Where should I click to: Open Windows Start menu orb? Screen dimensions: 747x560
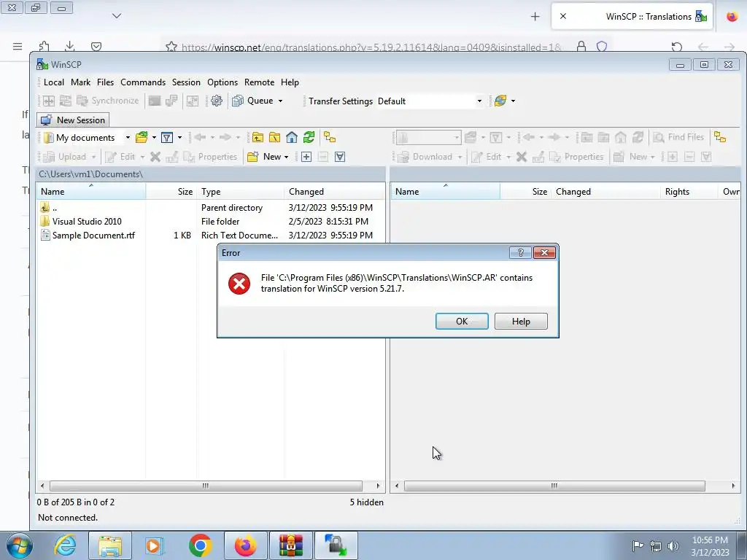coord(19,545)
